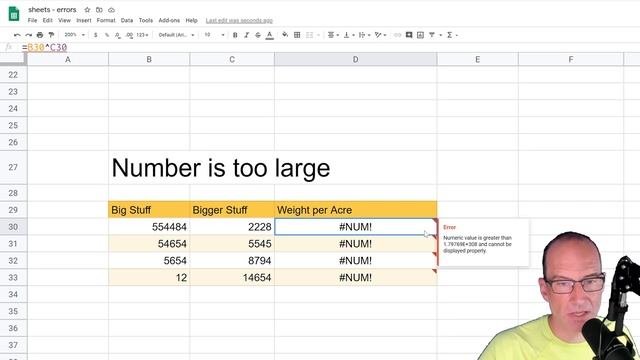Click the filter icon

pyautogui.click(x=432, y=35)
